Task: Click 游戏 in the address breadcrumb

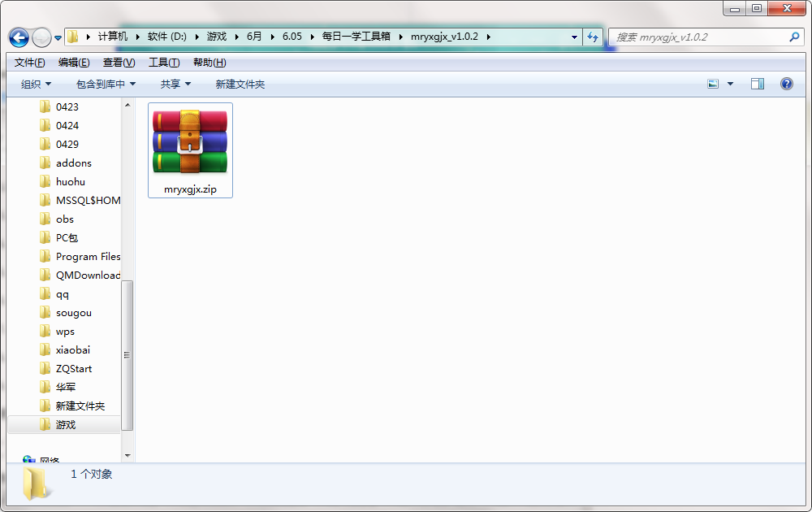Action: pos(217,37)
